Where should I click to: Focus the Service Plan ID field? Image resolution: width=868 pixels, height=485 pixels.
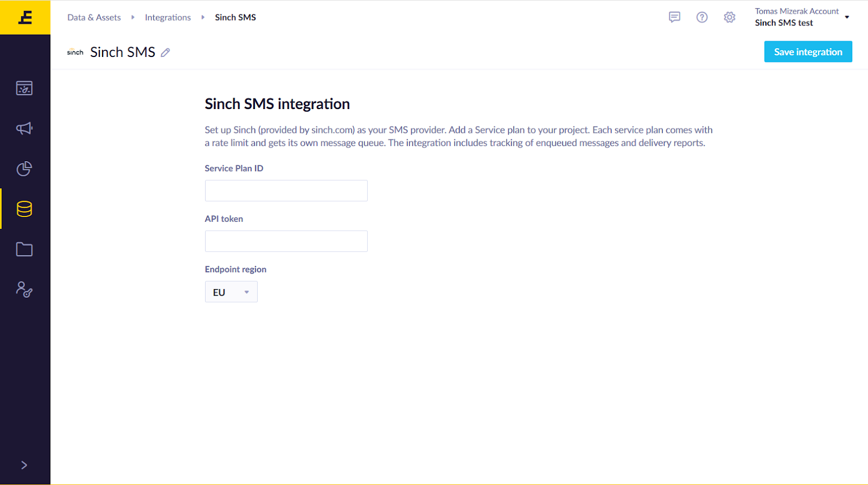point(286,190)
